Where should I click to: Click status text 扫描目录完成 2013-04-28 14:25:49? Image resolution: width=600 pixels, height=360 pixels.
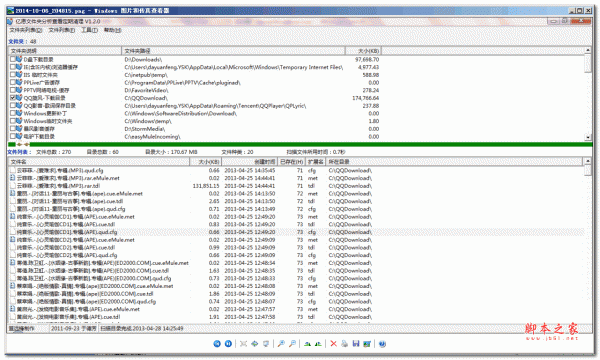pyautogui.click(x=142, y=328)
